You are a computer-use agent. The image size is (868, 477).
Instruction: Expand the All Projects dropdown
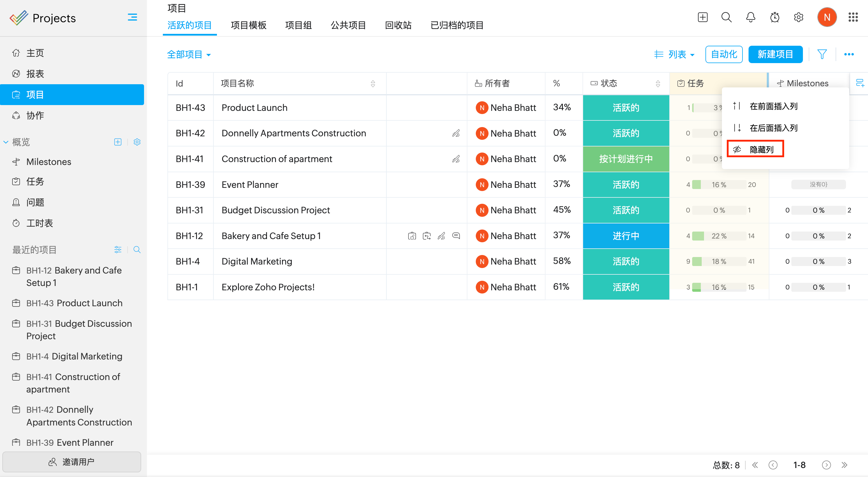[189, 55]
